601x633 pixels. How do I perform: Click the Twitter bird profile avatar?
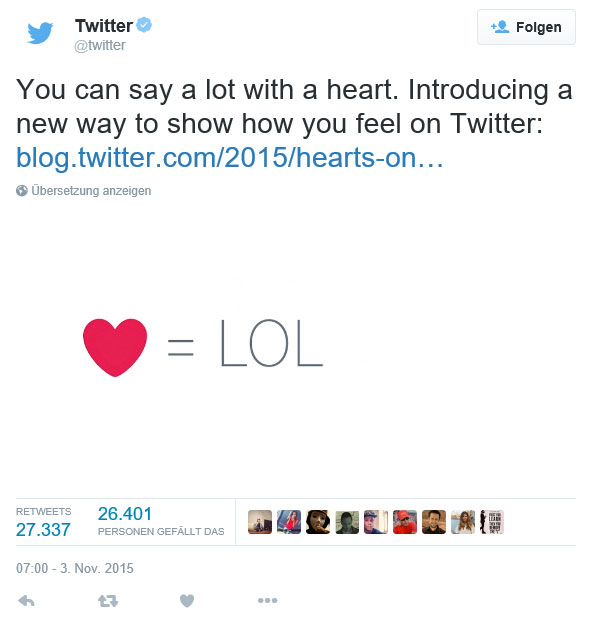point(40,33)
